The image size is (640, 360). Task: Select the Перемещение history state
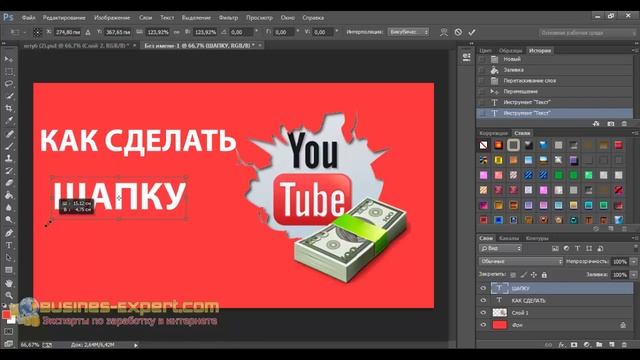point(554,91)
